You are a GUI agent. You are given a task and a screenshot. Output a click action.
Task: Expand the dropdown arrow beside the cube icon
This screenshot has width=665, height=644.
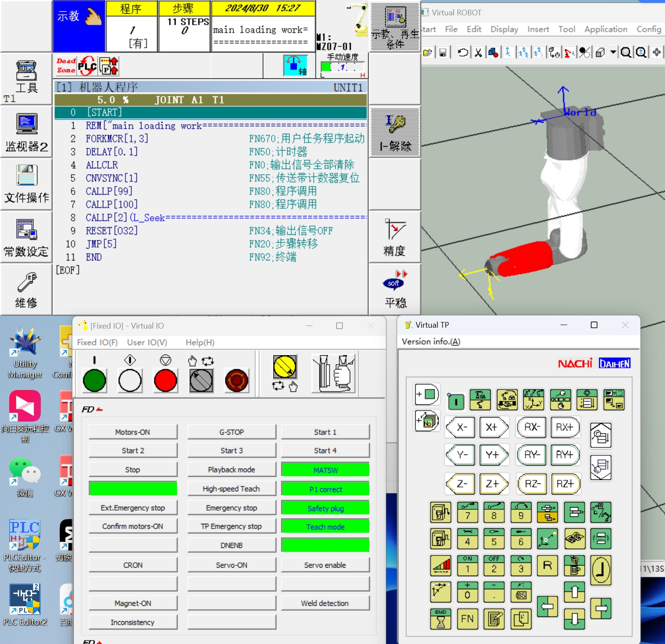tap(613, 52)
